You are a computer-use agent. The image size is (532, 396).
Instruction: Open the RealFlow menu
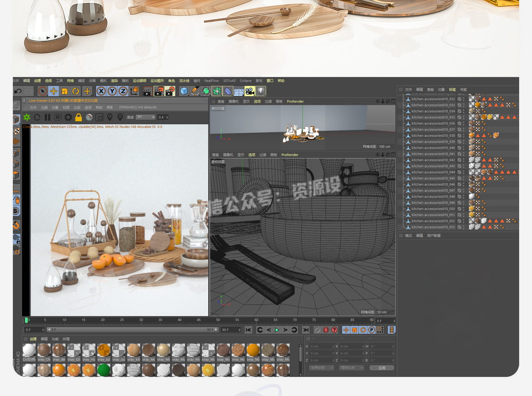(x=211, y=81)
